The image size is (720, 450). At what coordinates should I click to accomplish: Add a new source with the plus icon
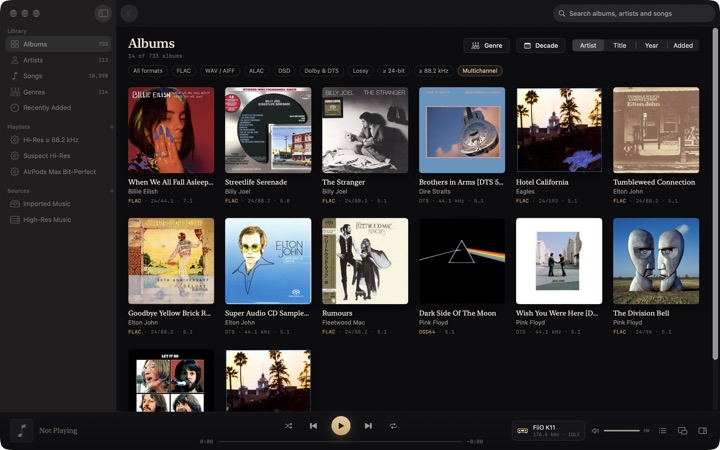(x=112, y=191)
